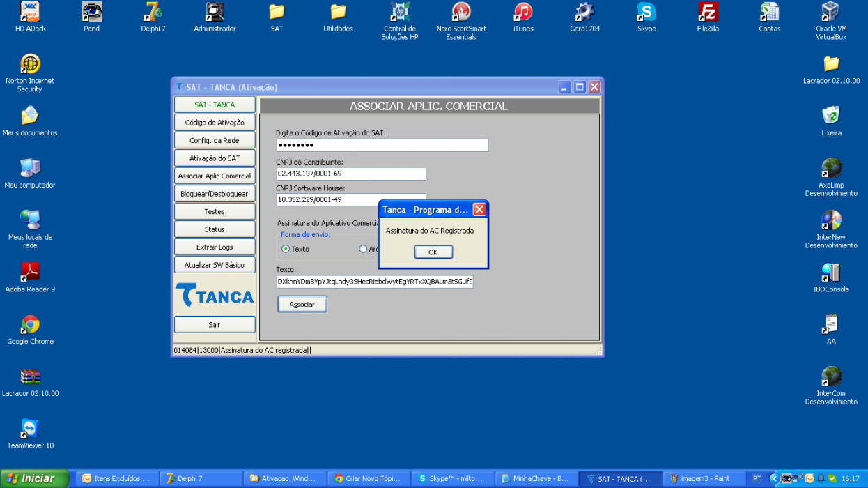Image resolution: width=868 pixels, height=488 pixels.
Task: Open IBOConsole desktop icon
Action: point(831,272)
